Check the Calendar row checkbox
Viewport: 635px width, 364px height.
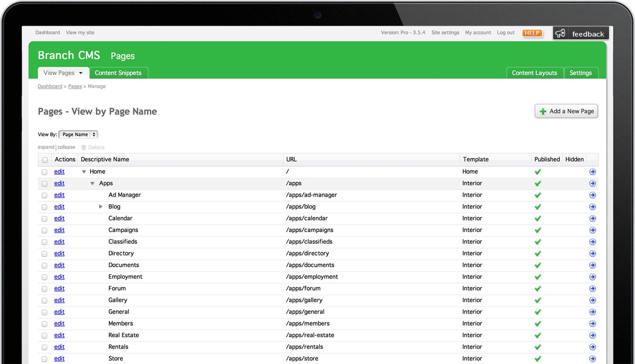[x=44, y=219]
